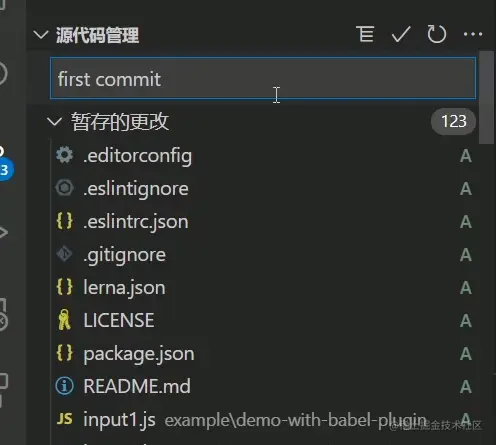Click the commit checkmark icon

401,34
